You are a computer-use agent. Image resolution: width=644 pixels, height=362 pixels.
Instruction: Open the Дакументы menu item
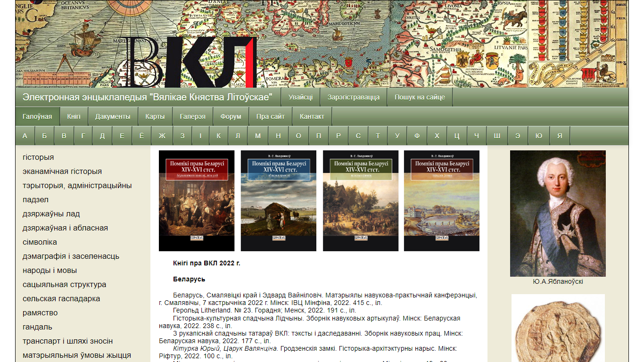click(113, 116)
